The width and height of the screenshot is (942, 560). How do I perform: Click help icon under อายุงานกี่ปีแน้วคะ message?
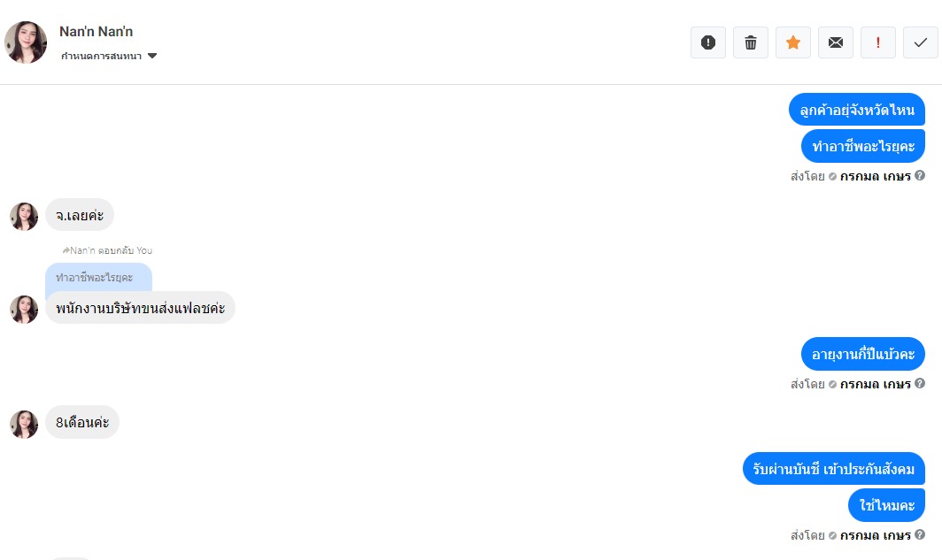[920, 384]
